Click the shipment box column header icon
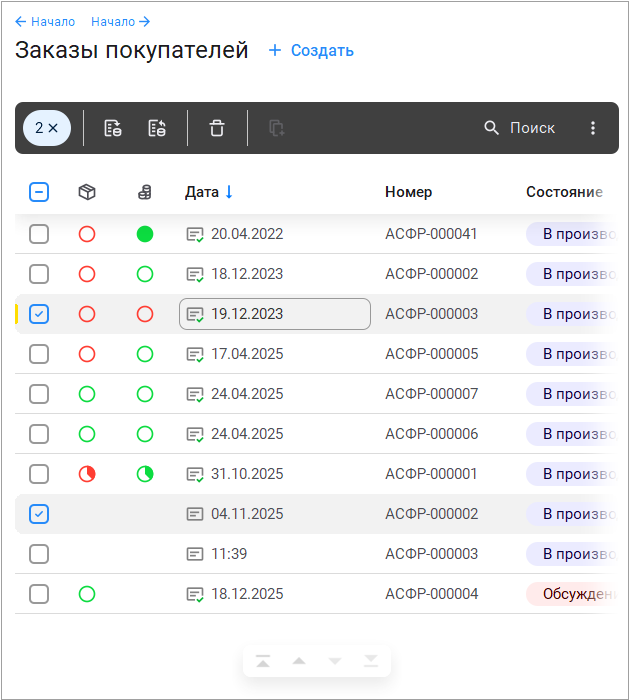Screen dimensions: 629x700 click(x=87, y=192)
